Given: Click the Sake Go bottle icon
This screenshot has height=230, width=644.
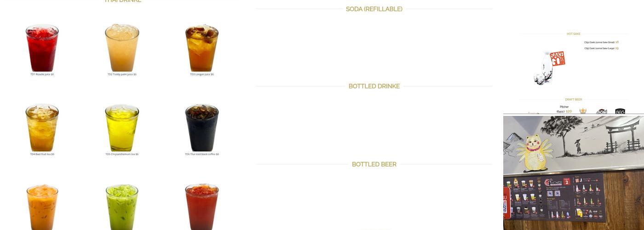Looking at the screenshot, I should point(549,68).
